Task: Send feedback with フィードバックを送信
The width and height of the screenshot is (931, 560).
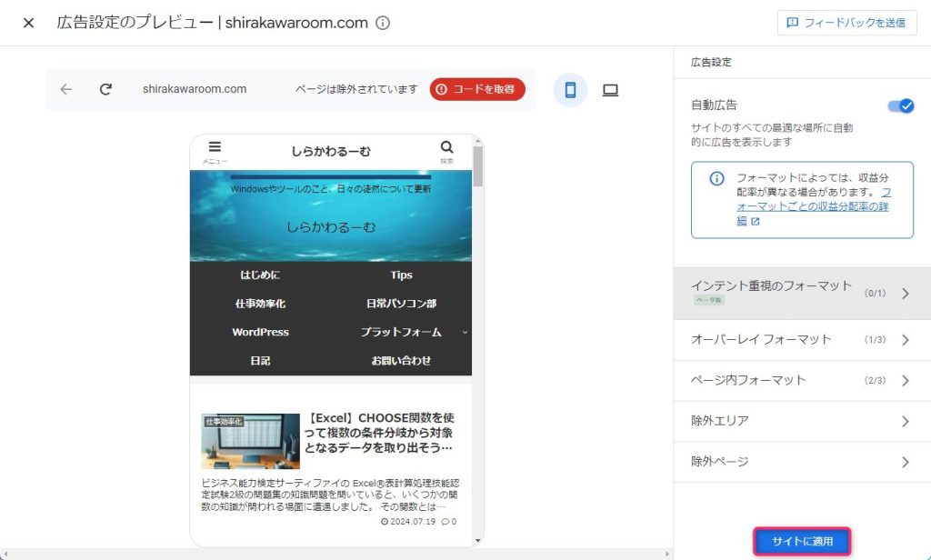Action: pyautogui.click(x=846, y=23)
